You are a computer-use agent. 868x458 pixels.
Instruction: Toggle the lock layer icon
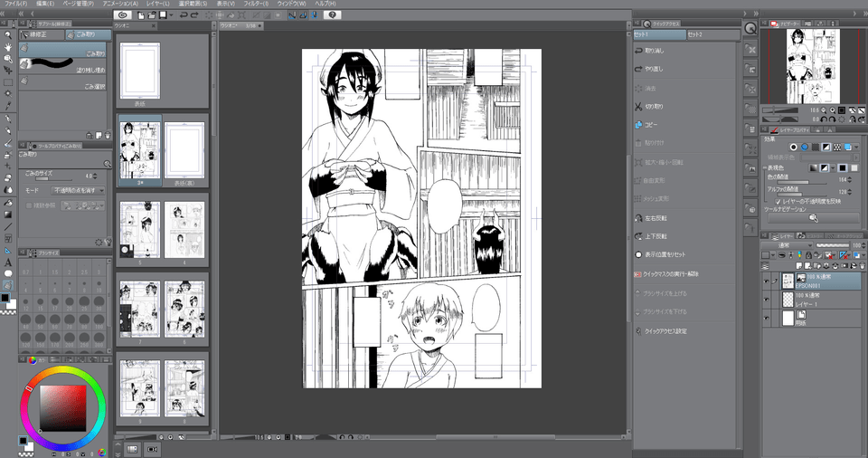[x=807, y=255]
